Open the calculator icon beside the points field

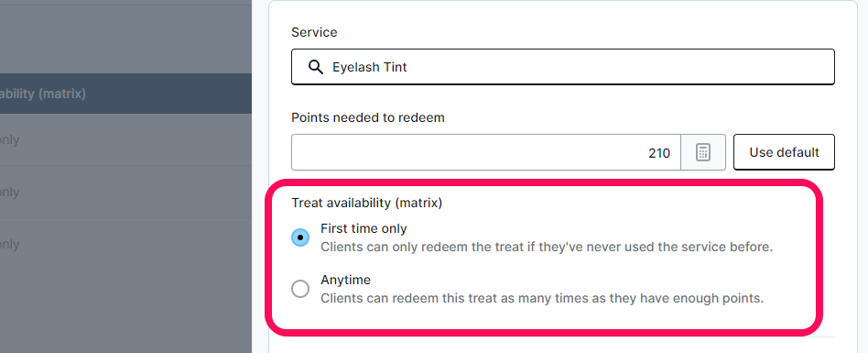coord(703,152)
